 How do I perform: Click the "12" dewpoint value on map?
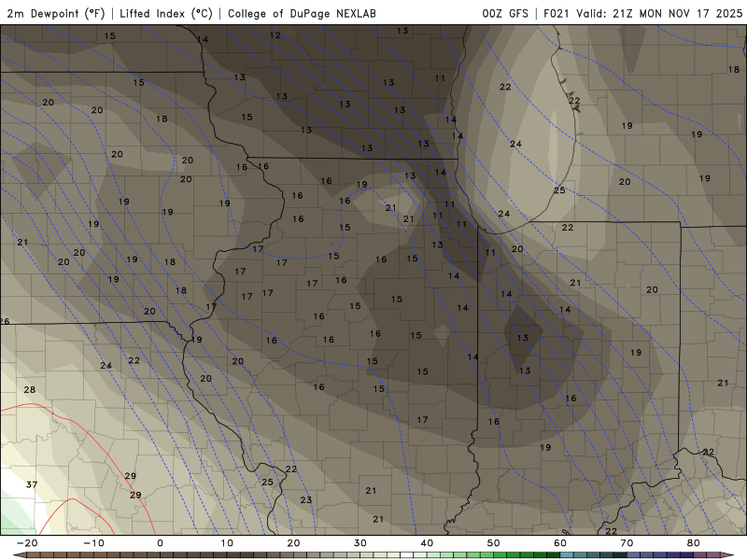tap(275, 35)
